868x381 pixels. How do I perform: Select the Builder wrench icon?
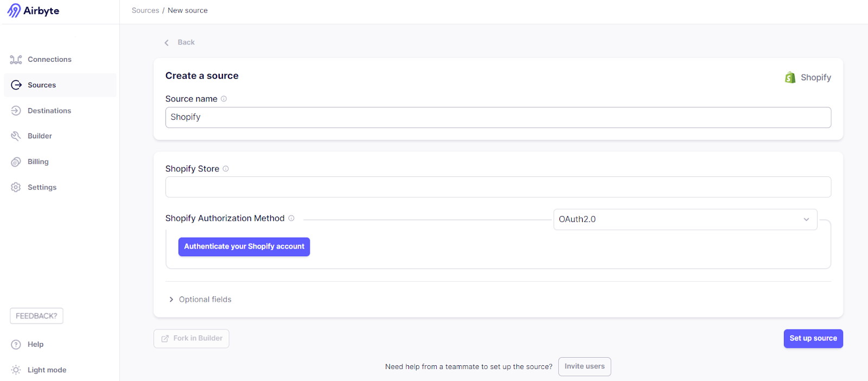click(16, 136)
